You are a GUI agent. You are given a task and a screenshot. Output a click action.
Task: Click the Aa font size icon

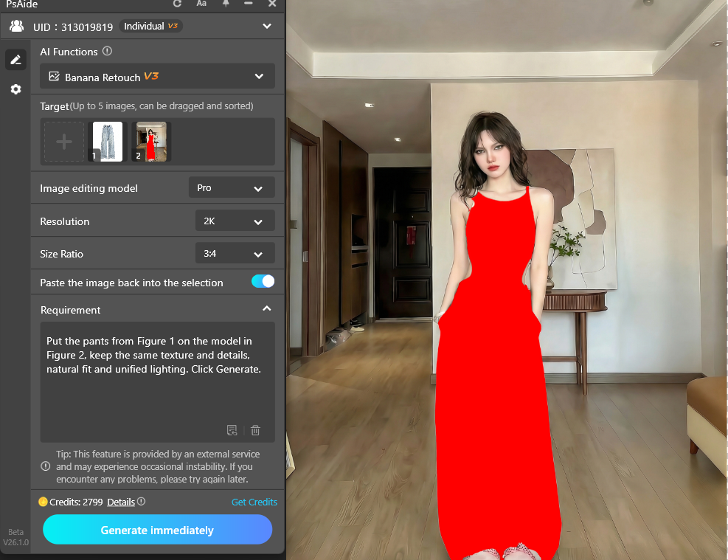coord(201,4)
